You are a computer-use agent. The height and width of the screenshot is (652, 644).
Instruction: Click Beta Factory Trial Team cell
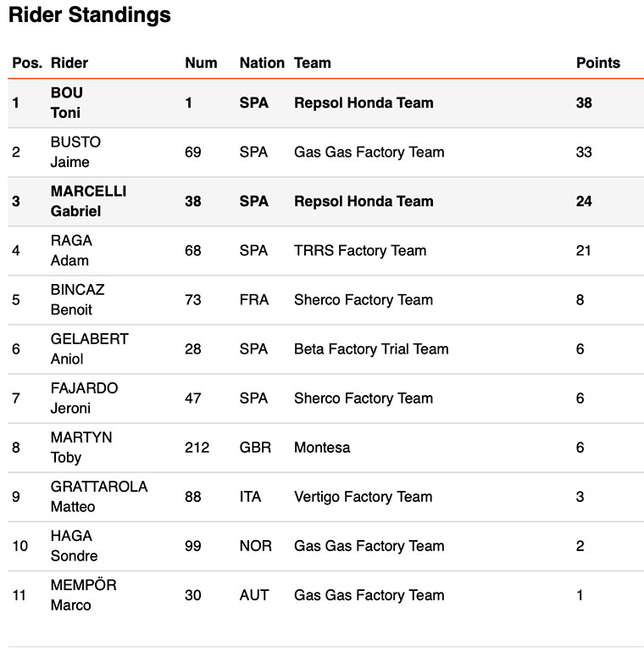coord(371,348)
